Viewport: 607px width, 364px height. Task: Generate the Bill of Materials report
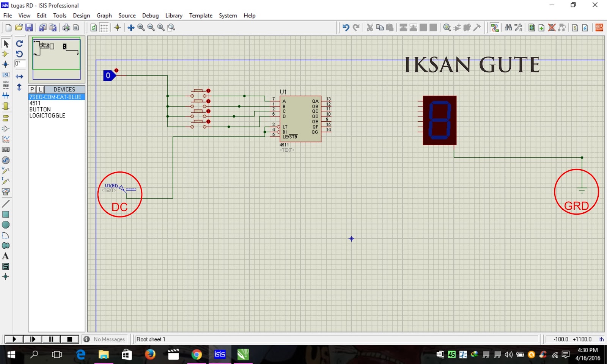(x=575, y=27)
